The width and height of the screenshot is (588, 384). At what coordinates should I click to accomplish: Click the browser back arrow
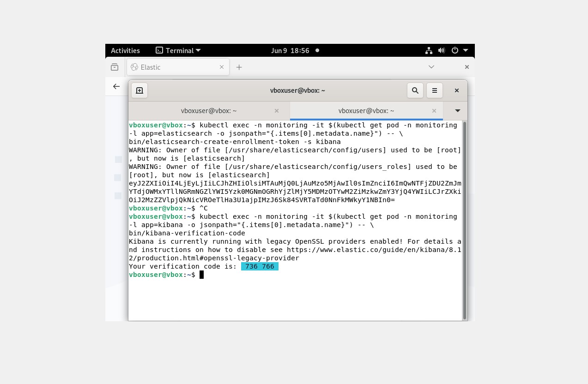(116, 86)
